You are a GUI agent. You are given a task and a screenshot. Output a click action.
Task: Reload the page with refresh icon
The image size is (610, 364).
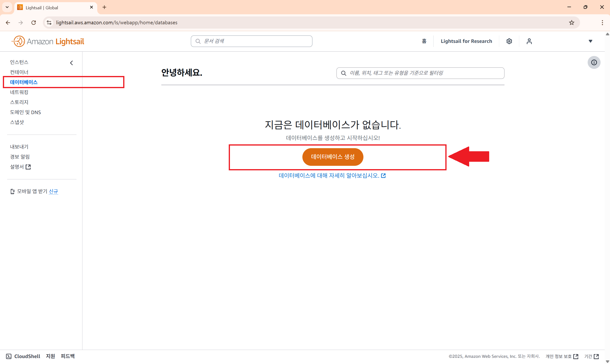[x=34, y=23]
